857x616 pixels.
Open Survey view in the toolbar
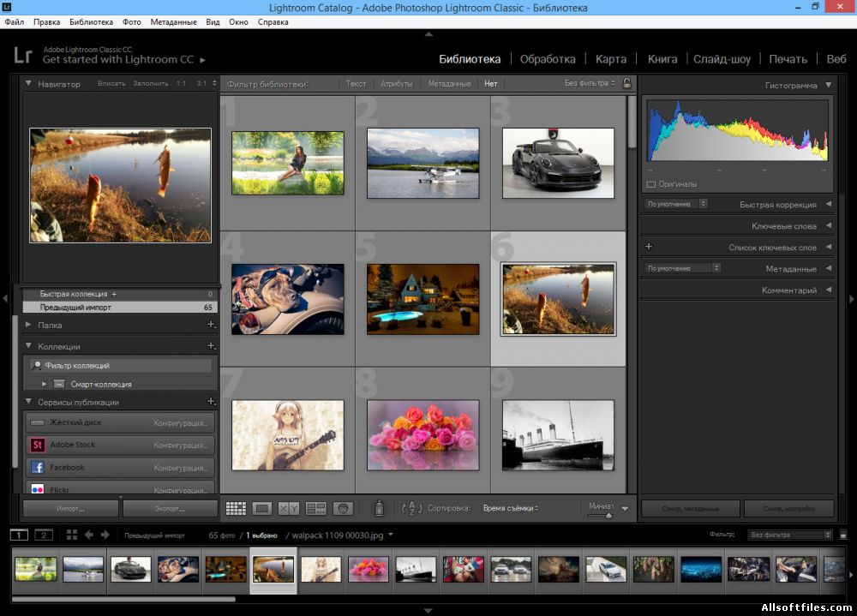[x=315, y=508]
